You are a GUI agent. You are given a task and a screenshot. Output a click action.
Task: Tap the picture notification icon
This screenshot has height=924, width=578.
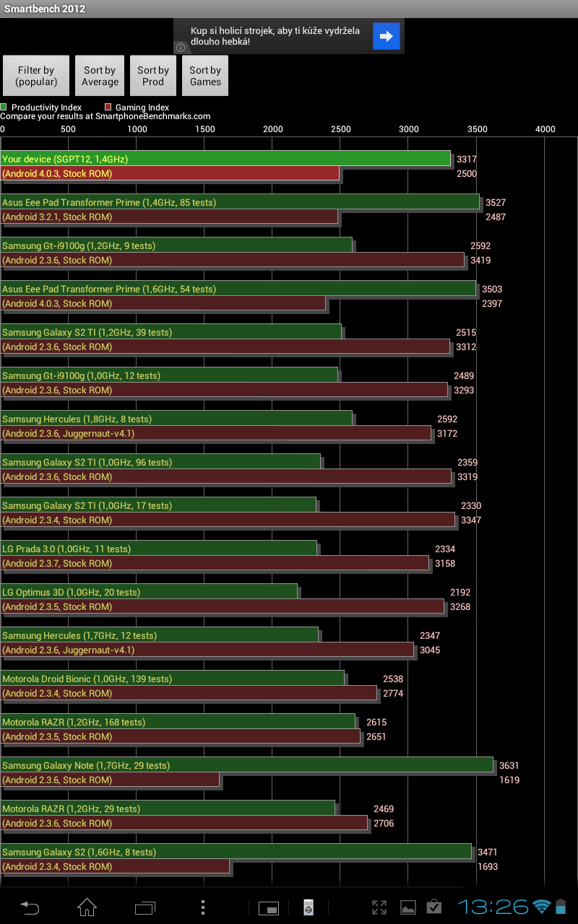(408, 907)
